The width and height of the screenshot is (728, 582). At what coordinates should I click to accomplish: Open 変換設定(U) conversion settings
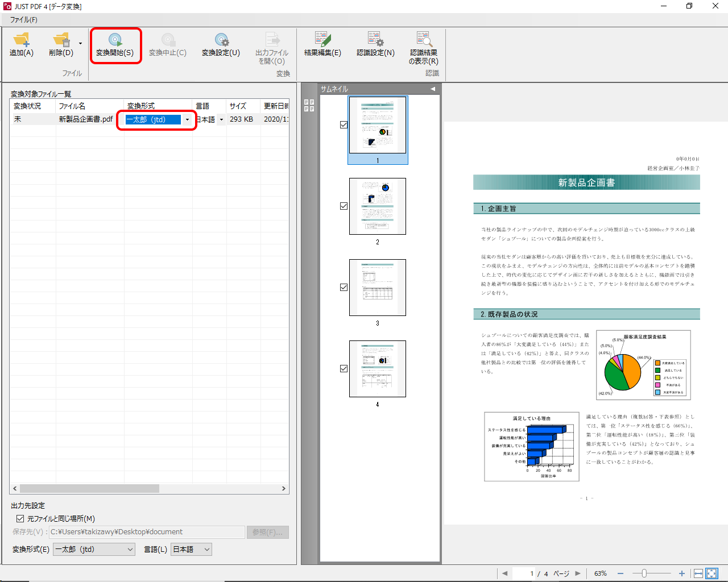221,44
